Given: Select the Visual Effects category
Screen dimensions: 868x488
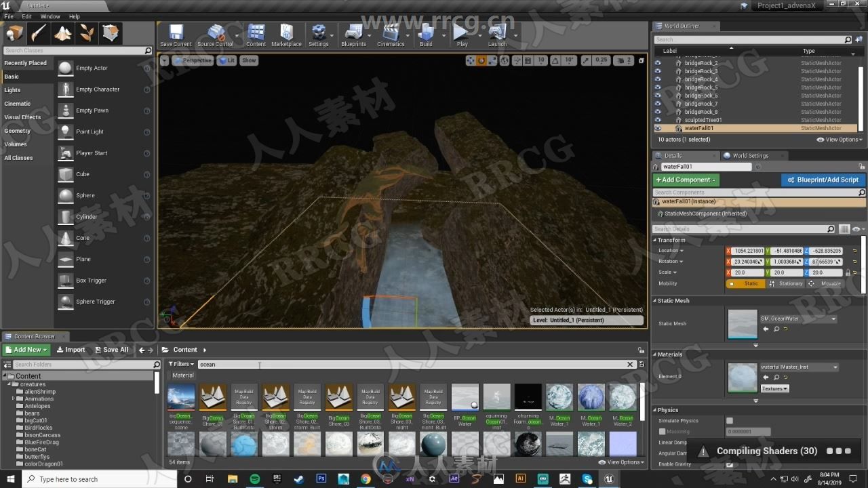Looking at the screenshot, I should tap(22, 117).
